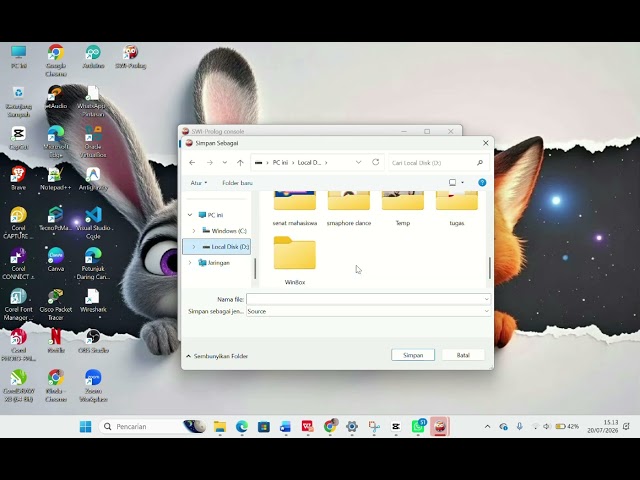Open the view options dropdown arrow
This screenshot has width=640, height=480.
[x=462, y=182]
